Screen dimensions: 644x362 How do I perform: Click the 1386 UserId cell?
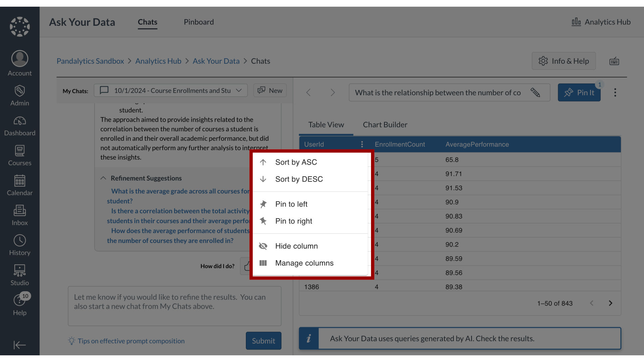pyautogui.click(x=312, y=287)
